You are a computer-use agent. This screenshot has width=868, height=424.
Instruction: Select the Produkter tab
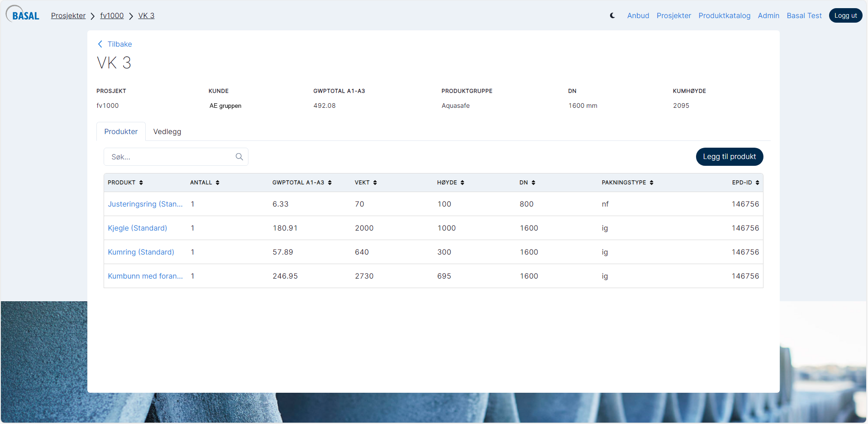point(121,131)
